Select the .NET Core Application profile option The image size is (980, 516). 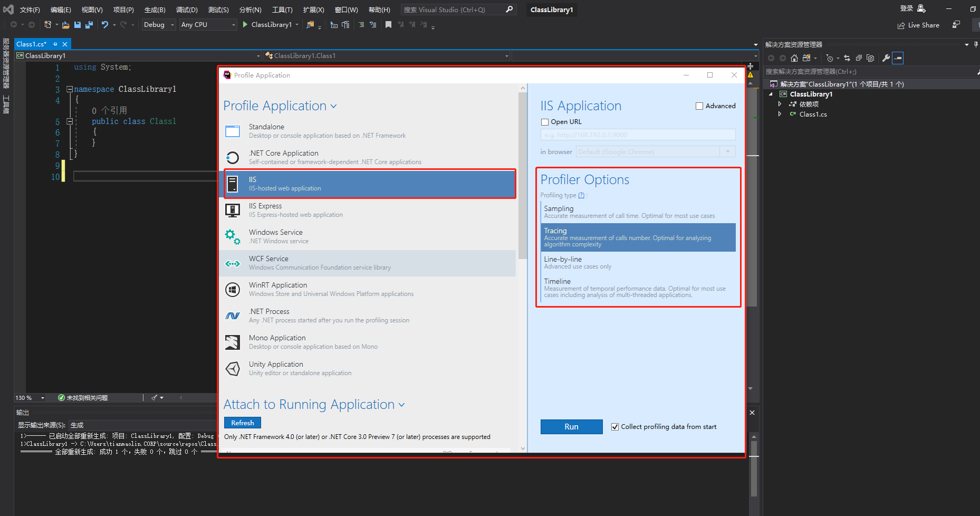point(368,157)
